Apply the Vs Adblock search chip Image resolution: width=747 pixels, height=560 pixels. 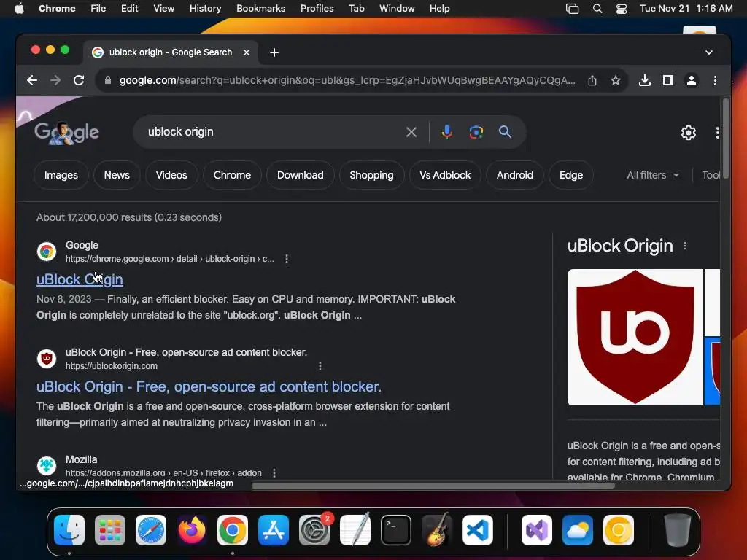tap(445, 175)
